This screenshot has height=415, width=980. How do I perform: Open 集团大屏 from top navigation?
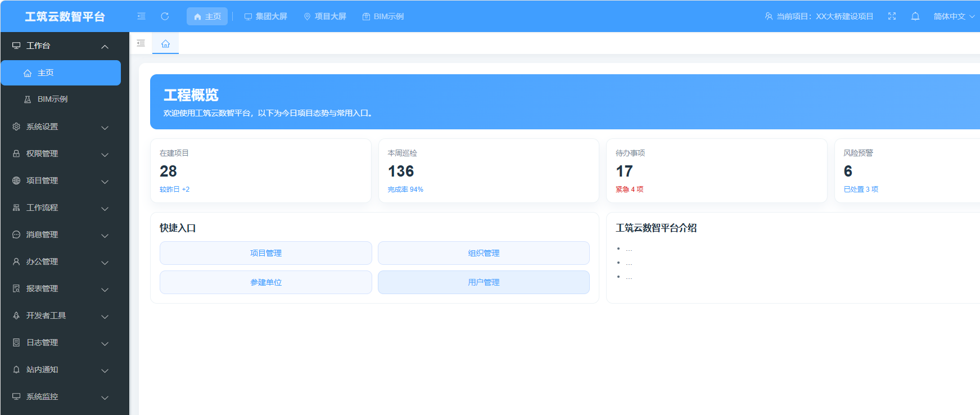pos(265,16)
